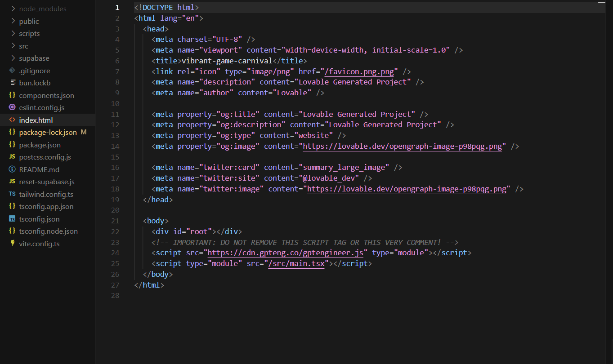Image resolution: width=613 pixels, height=364 pixels.
Task: Open tsconfig.app.json file
Action: click(x=46, y=207)
